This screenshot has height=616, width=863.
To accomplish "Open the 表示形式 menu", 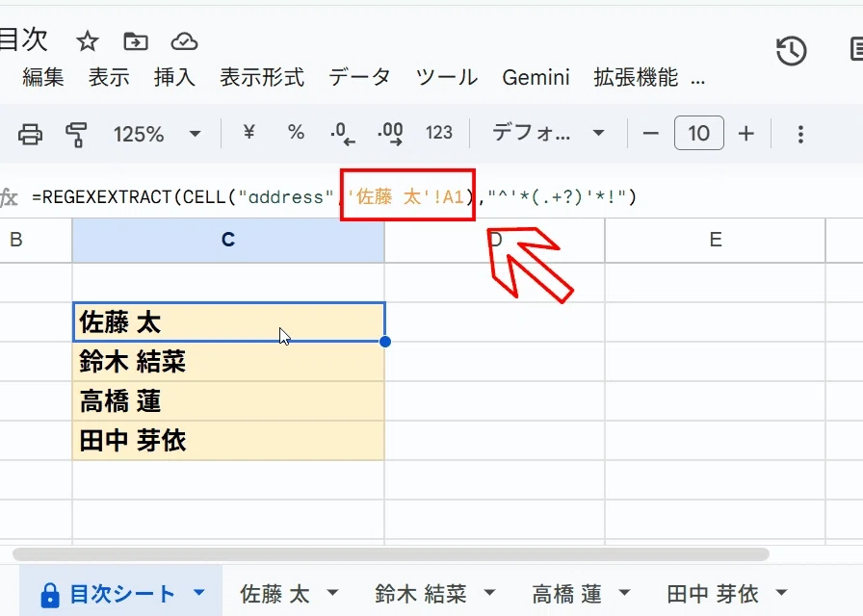I will click(262, 77).
